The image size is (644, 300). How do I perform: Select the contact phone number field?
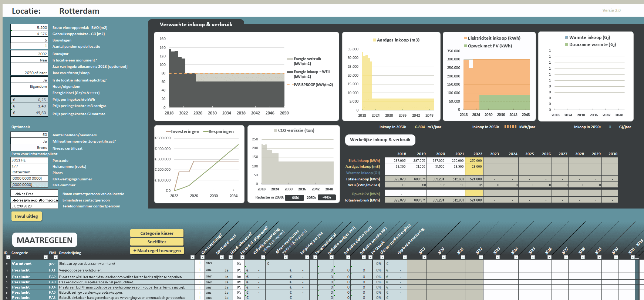point(34,206)
